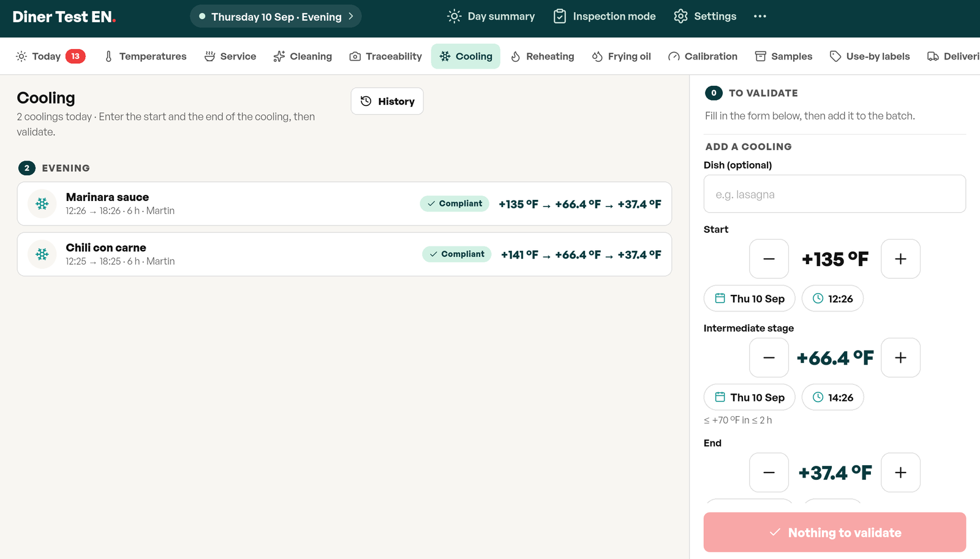The width and height of the screenshot is (980, 559).
Task: Go to the Samples tab
Action: pyautogui.click(x=783, y=56)
